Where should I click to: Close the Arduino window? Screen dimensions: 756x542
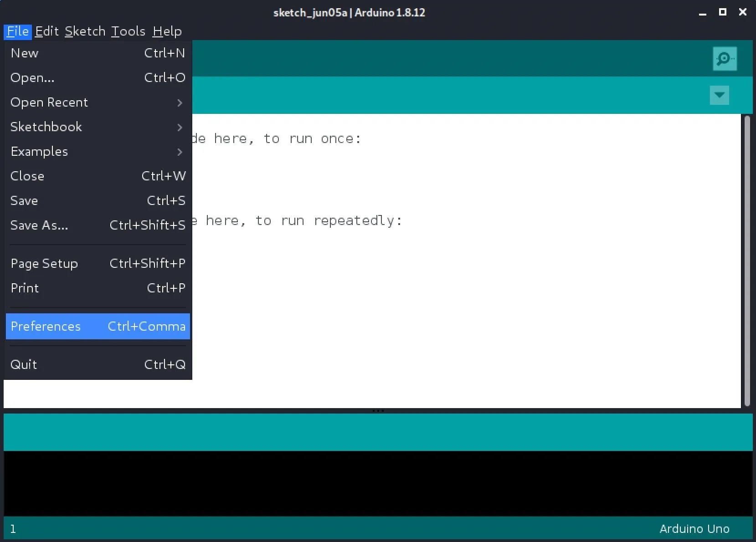point(742,12)
